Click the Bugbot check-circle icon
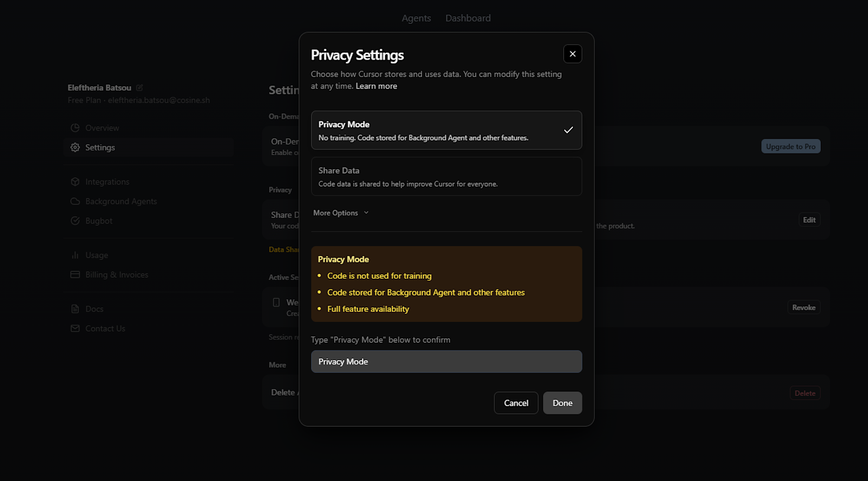This screenshot has width=868, height=481. [x=75, y=221]
